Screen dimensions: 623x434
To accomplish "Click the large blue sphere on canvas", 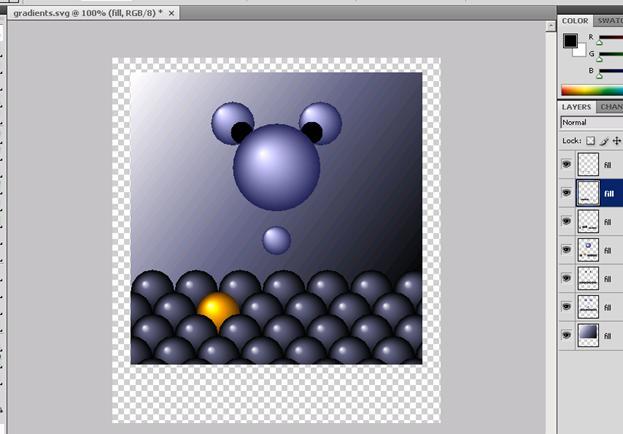I will coord(277,167).
